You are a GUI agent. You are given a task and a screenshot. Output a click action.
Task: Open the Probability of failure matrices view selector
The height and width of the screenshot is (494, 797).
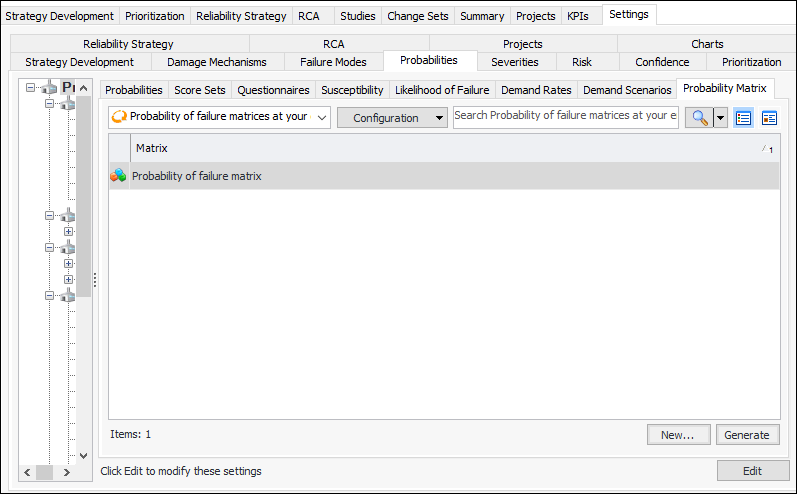click(x=219, y=117)
